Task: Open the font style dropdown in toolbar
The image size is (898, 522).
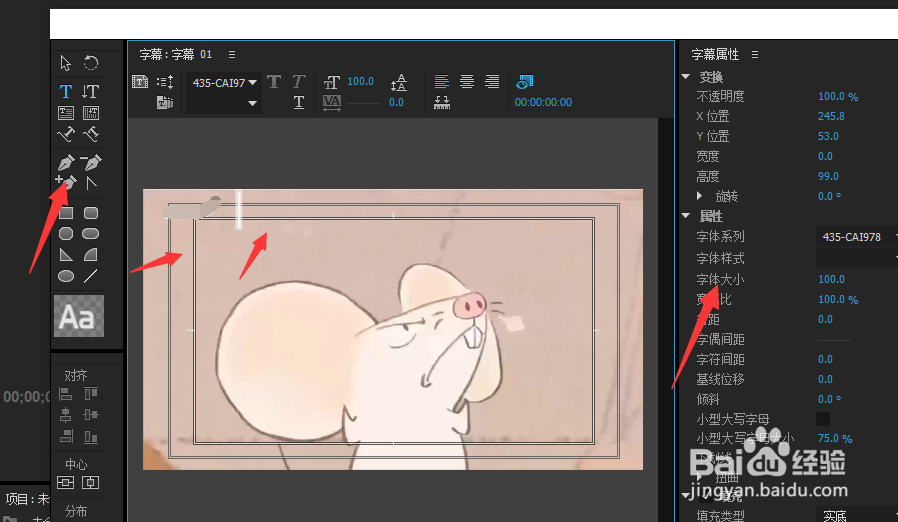Action: click(224, 104)
